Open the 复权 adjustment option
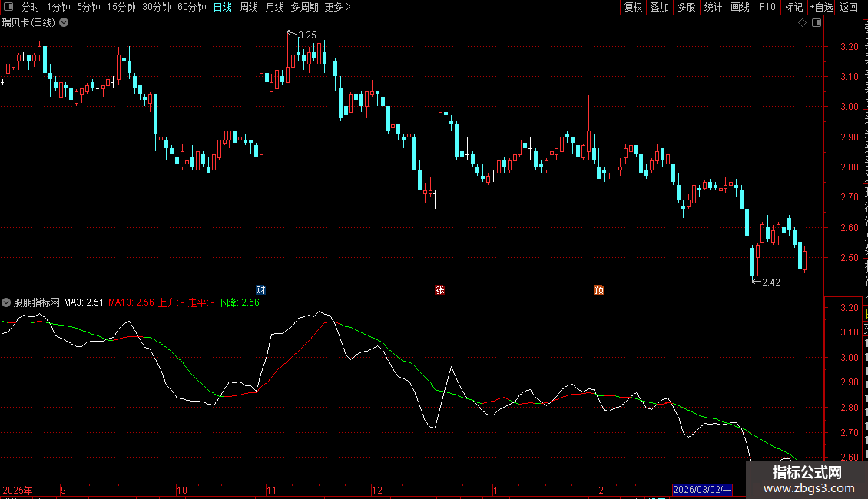Screen dimensions: 868x499 pyautogui.click(x=633, y=7)
